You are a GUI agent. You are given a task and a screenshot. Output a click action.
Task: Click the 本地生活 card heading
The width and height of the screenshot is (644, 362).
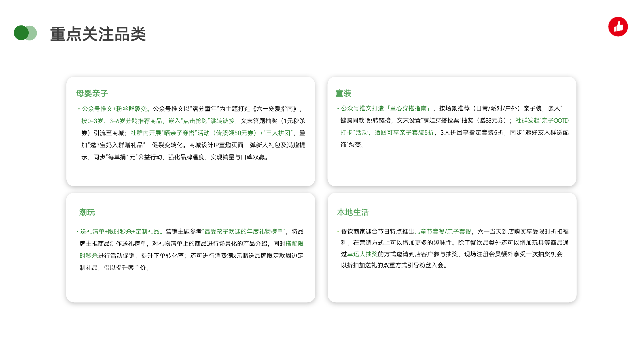353,212
